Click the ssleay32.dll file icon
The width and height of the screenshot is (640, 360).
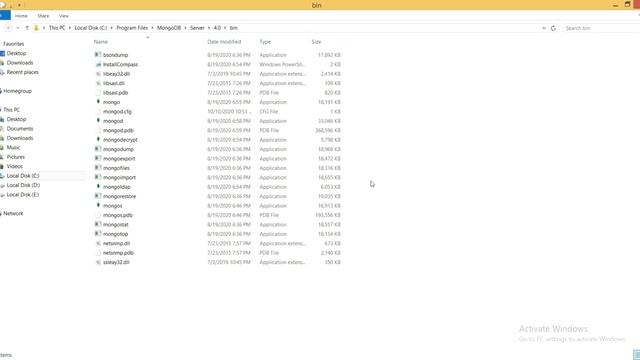[98, 262]
